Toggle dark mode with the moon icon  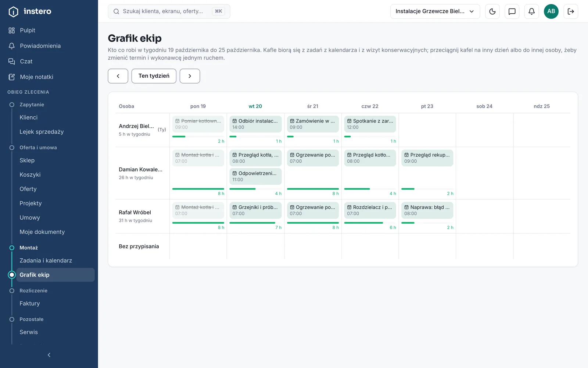[492, 11]
